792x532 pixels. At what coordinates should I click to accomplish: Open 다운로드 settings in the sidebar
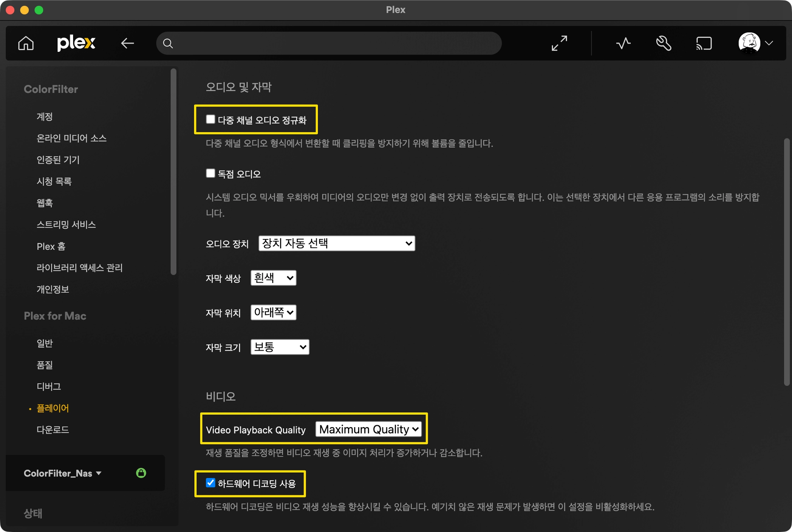53,430
